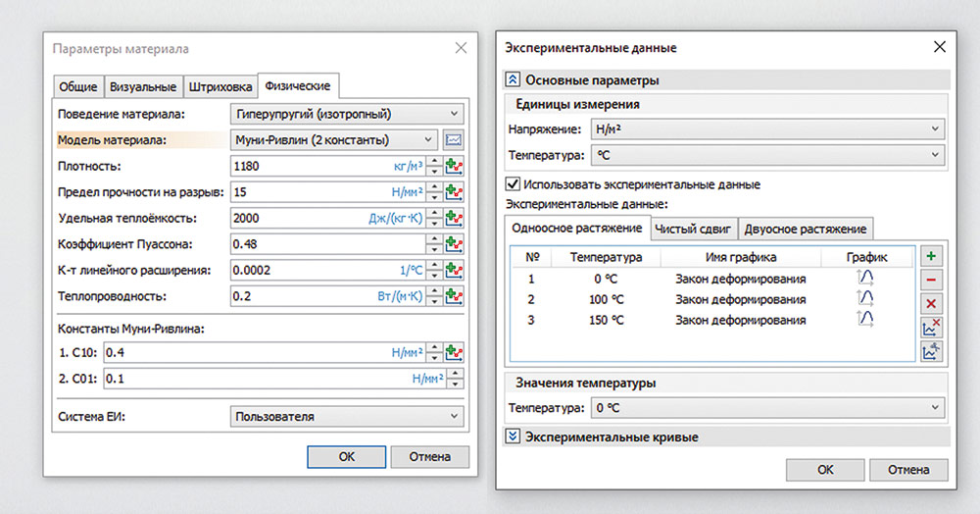
Task: Open the Поведение материала dropdown
Action: tap(346, 115)
